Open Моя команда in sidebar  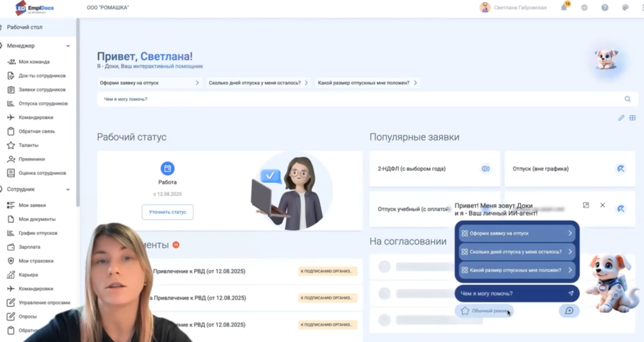click(x=34, y=62)
